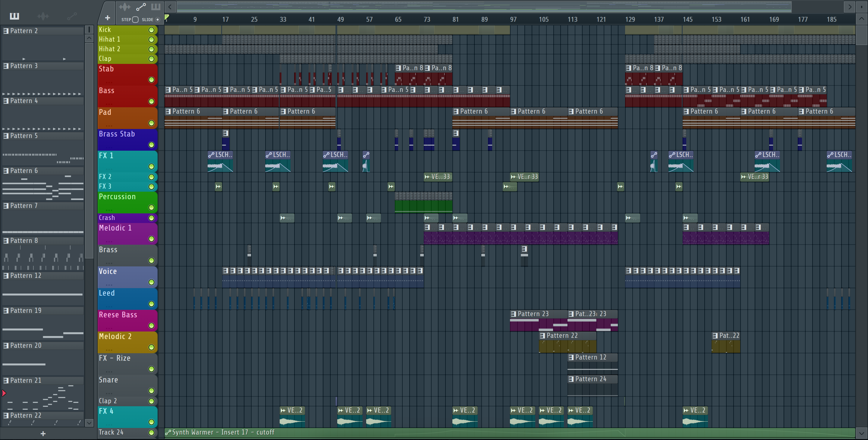The width and height of the screenshot is (868, 440).
Task: Mute the Stab track
Action: pyautogui.click(x=152, y=80)
